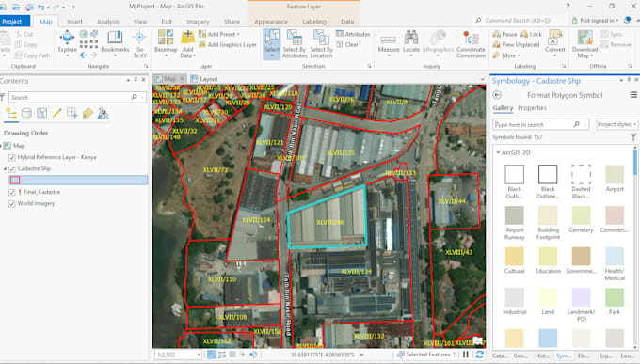640x364 pixels.
Task: Click the Convert labels tool
Action: coord(555,42)
